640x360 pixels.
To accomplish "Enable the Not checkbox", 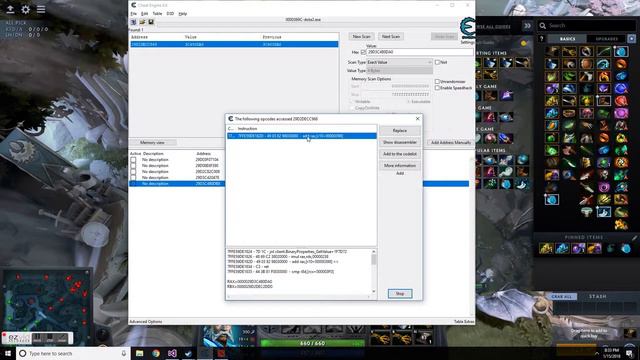I will [437, 62].
